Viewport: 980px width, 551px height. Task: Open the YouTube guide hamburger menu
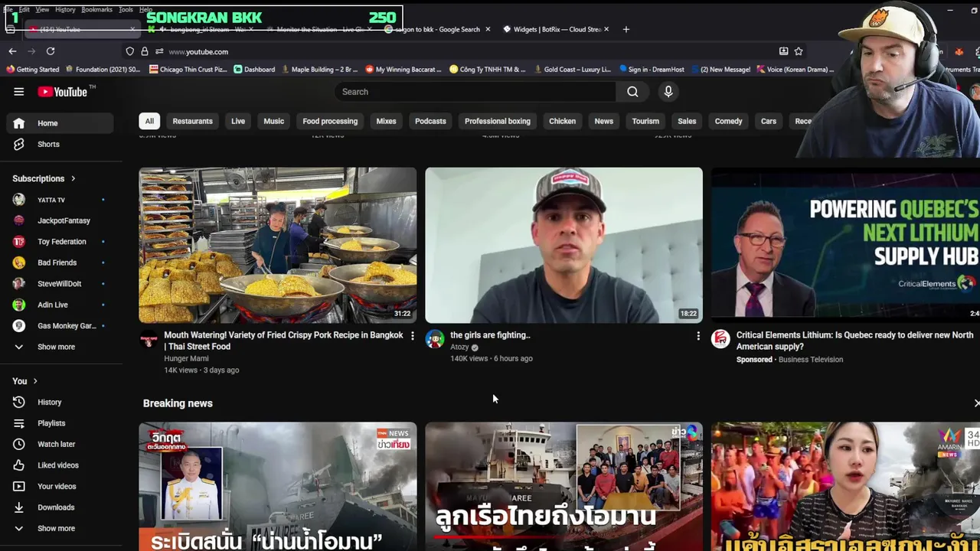click(18, 92)
